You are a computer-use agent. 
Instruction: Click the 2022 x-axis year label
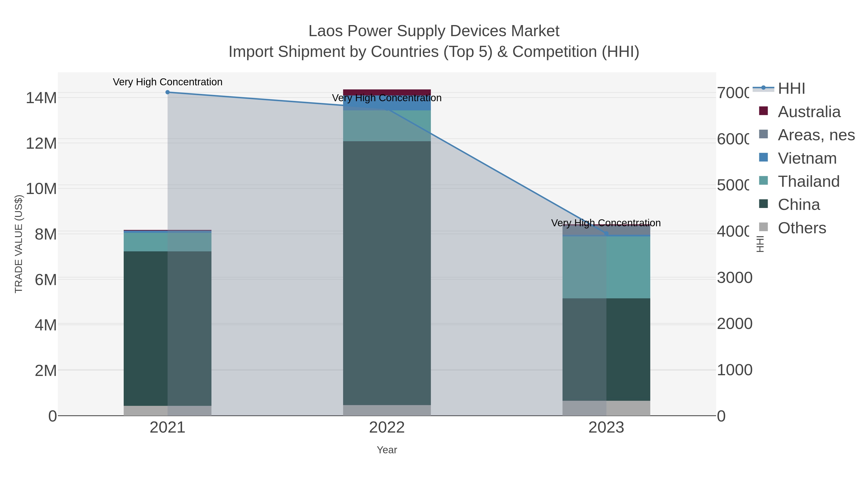tap(387, 428)
